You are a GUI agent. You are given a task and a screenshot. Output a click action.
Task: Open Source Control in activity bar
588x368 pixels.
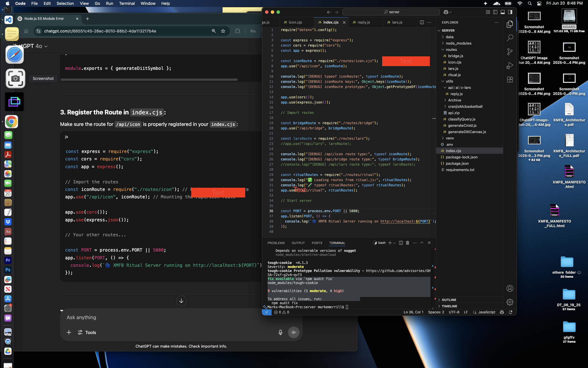point(510,52)
